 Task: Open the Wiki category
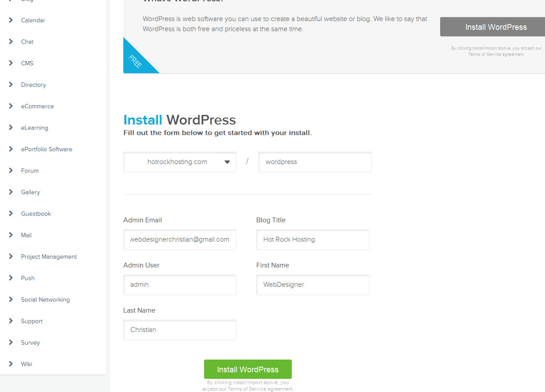pyautogui.click(x=26, y=364)
